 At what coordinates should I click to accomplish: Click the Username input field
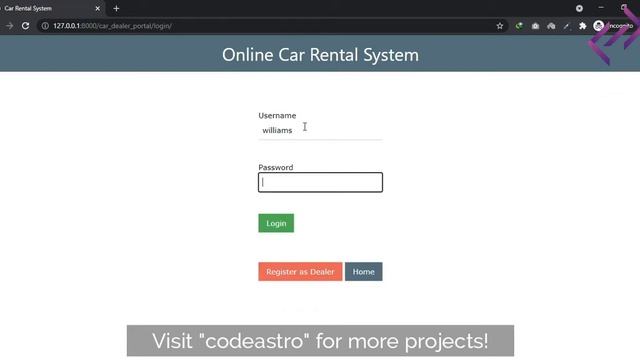(320, 131)
